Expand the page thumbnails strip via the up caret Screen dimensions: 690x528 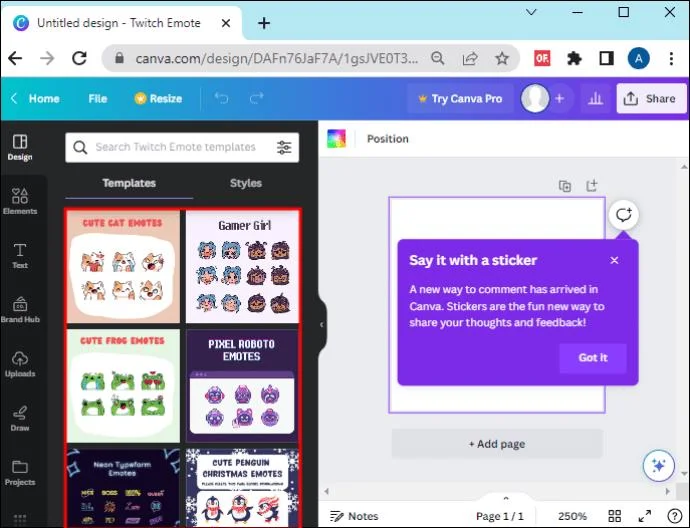pos(506,499)
